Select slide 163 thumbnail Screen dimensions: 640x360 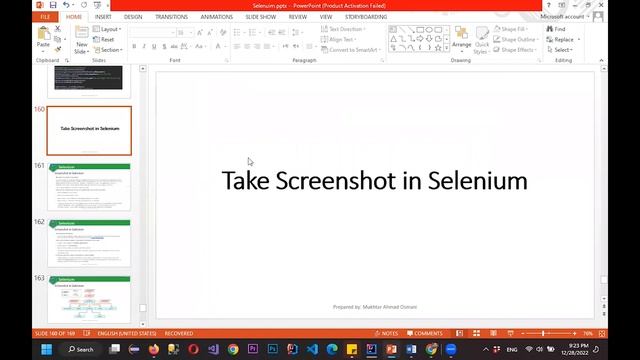[89, 299]
